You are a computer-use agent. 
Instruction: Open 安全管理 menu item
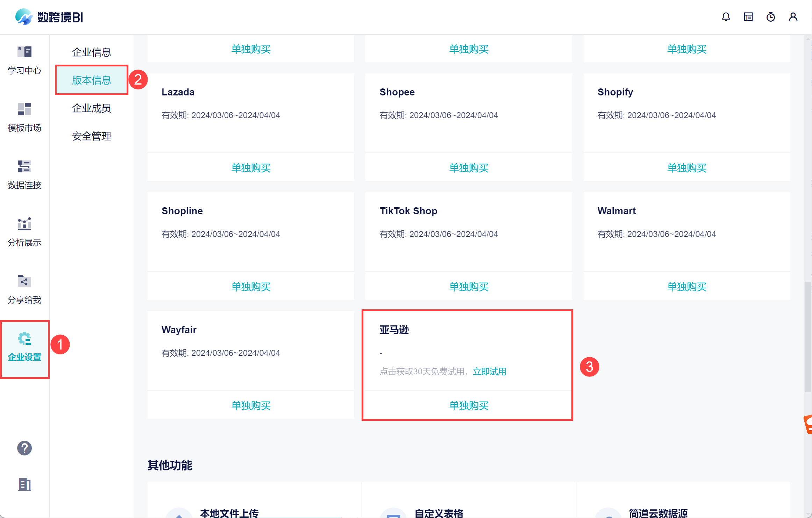tap(91, 136)
